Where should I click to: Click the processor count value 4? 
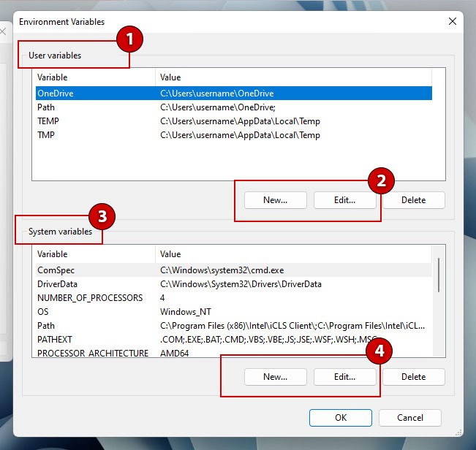162,298
